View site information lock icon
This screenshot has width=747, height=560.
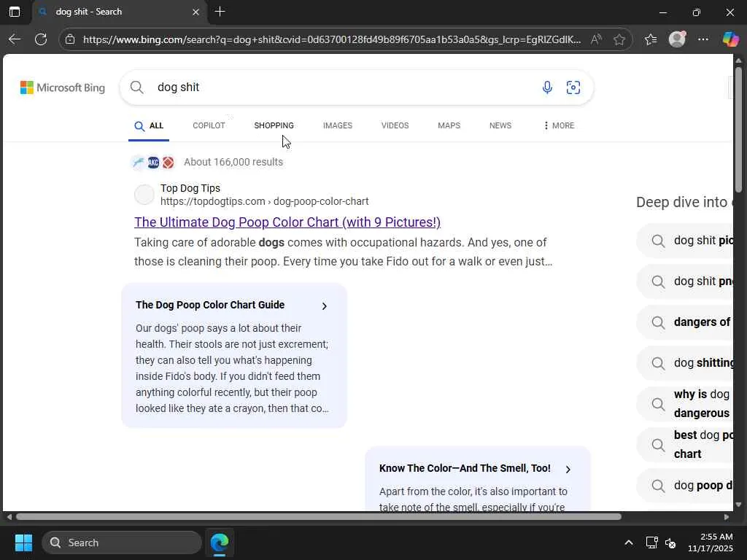click(x=70, y=39)
